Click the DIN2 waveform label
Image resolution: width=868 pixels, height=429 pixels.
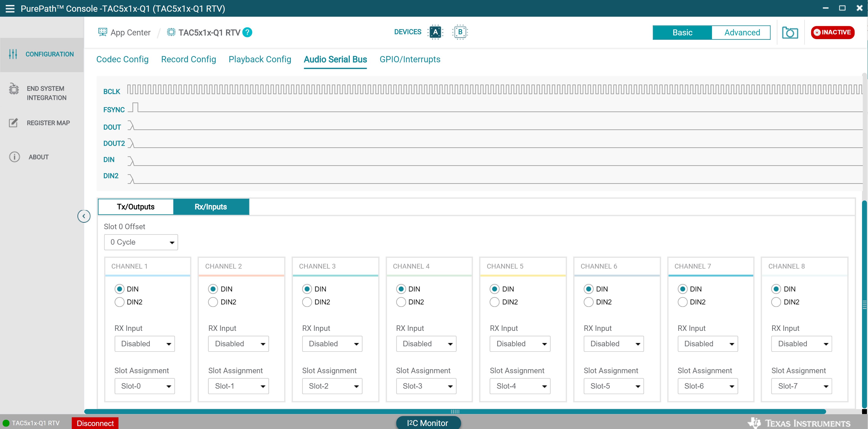[x=111, y=176]
